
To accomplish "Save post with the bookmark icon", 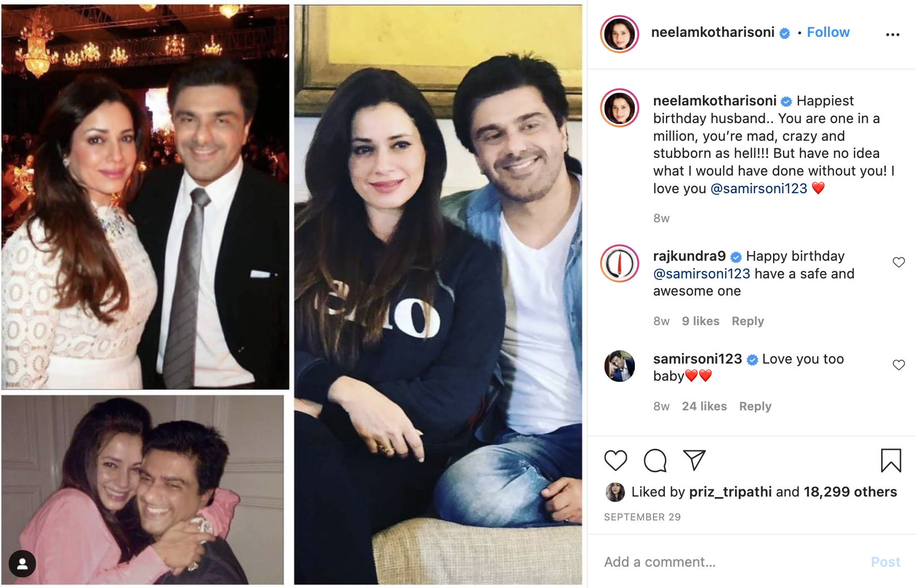I will pyautogui.click(x=891, y=460).
